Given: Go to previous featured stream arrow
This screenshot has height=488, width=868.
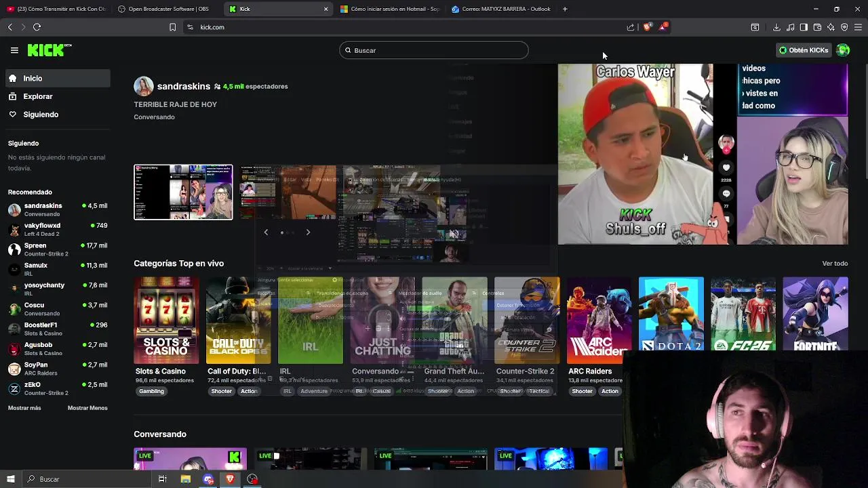Looking at the screenshot, I should [266, 232].
